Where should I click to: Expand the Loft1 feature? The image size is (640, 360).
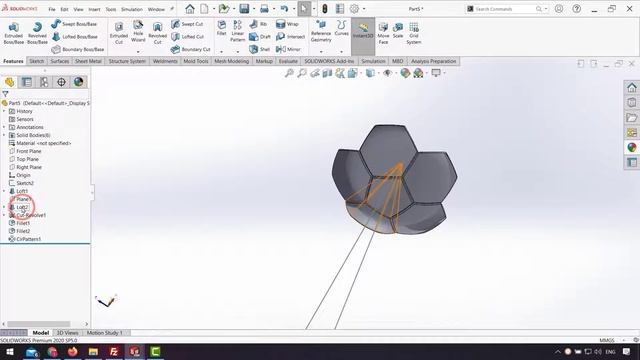point(4,191)
